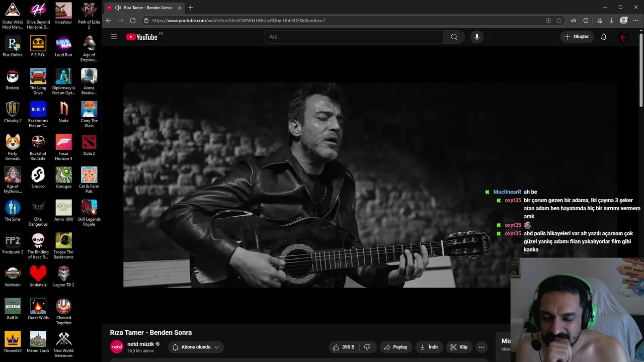Dislike the video with thumbs-down
Viewport: 644px width, 362px height.
tap(368, 347)
